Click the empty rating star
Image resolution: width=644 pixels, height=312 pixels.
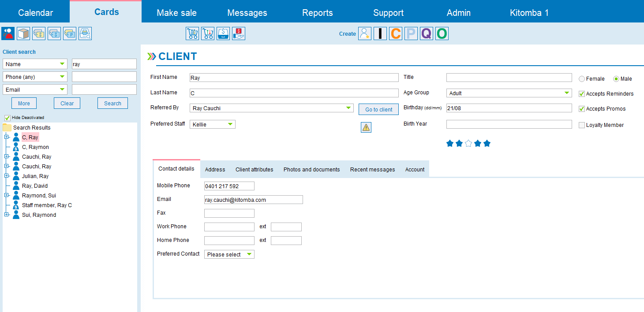(468, 143)
